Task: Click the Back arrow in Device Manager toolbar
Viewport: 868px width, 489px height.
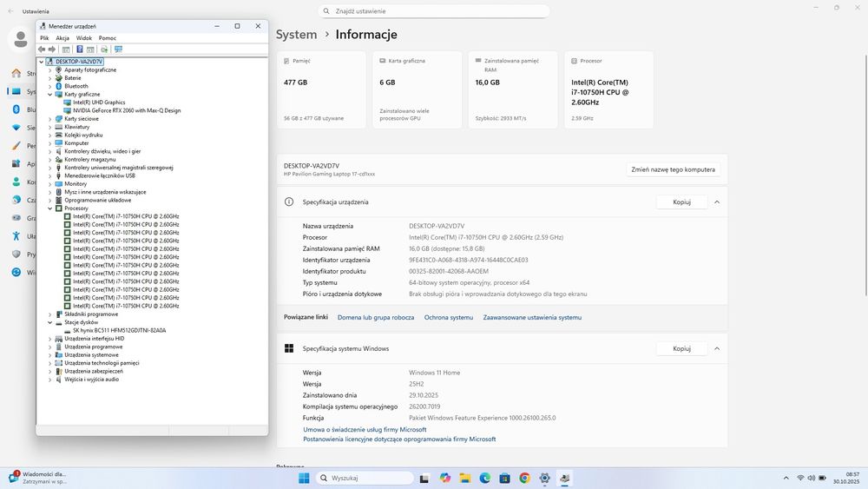Action: [x=42, y=50]
